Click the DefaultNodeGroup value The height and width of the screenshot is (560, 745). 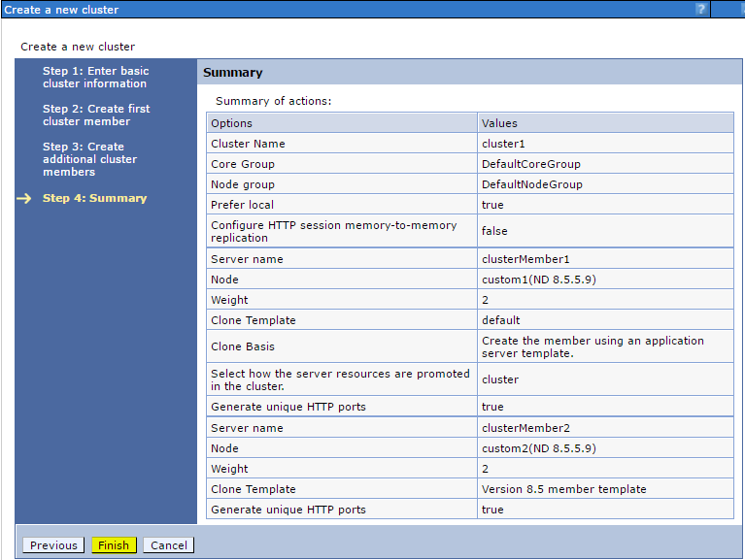click(531, 184)
